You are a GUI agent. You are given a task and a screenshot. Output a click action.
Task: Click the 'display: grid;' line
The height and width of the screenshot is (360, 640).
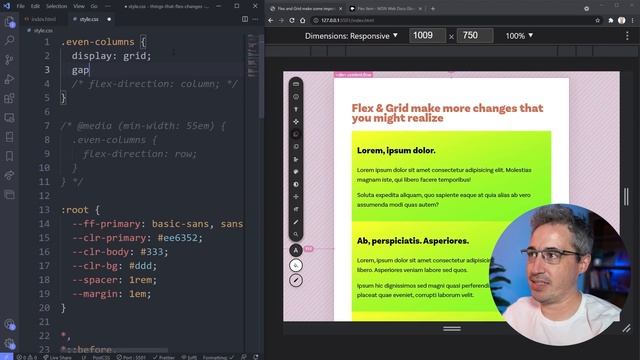(111, 56)
